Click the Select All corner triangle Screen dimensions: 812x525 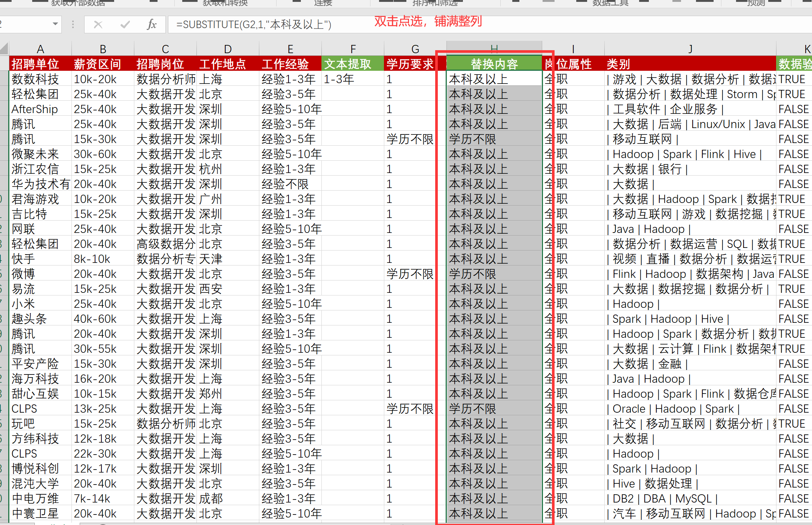(4, 49)
